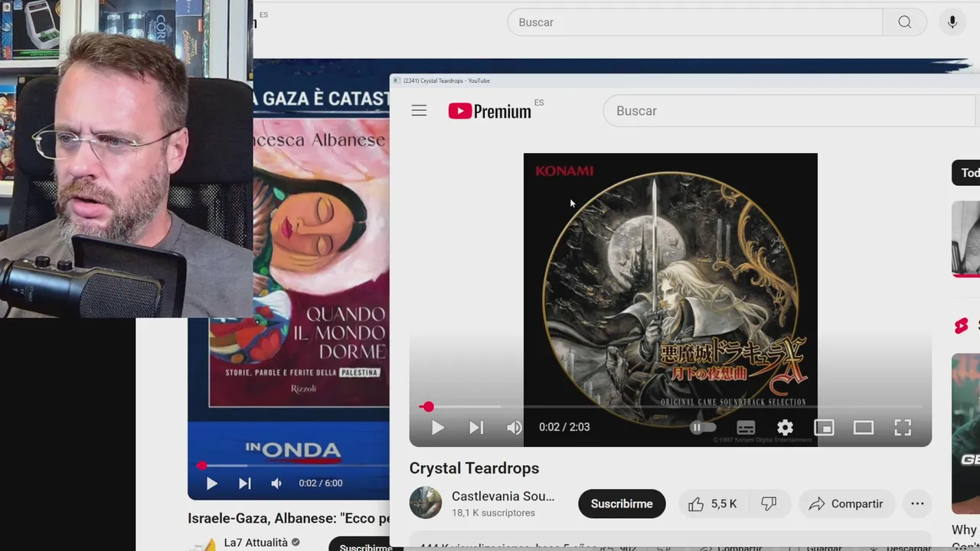Click the 18,1 K suscriptores text
The width and height of the screenshot is (980, 551).
tap(493, 513)
